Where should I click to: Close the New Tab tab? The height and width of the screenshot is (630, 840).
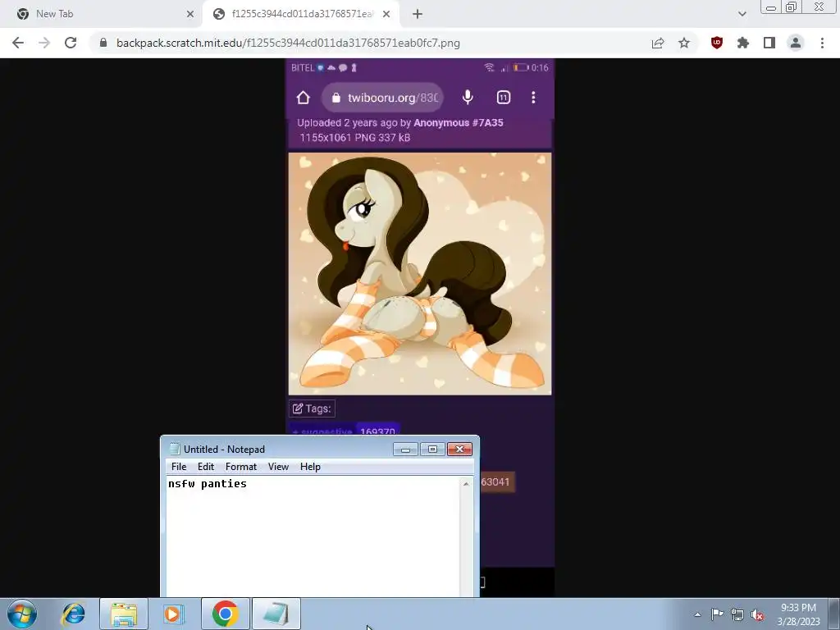click(190, 14)
